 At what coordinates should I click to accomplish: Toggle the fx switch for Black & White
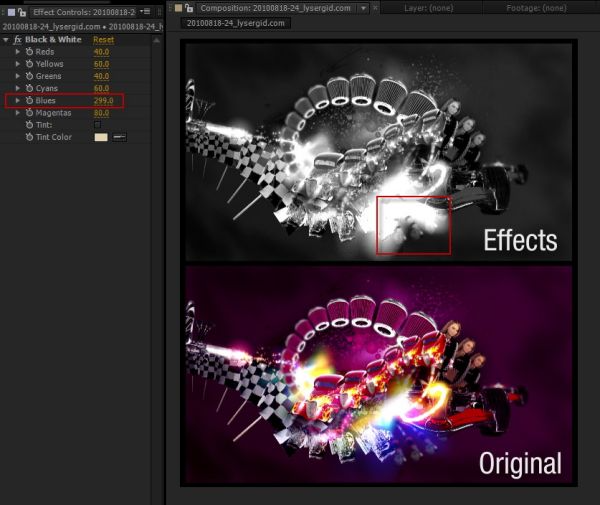click(17, 40)
